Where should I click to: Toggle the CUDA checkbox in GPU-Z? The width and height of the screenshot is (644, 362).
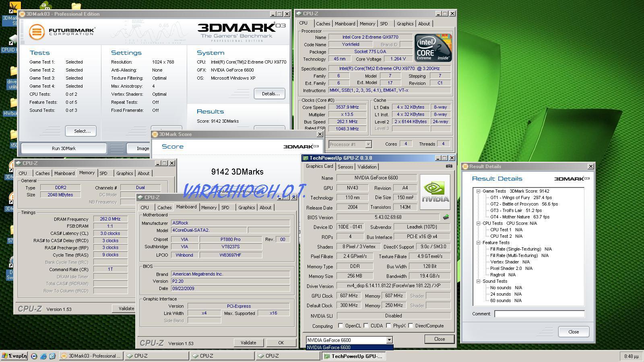(x=366, y=326)
